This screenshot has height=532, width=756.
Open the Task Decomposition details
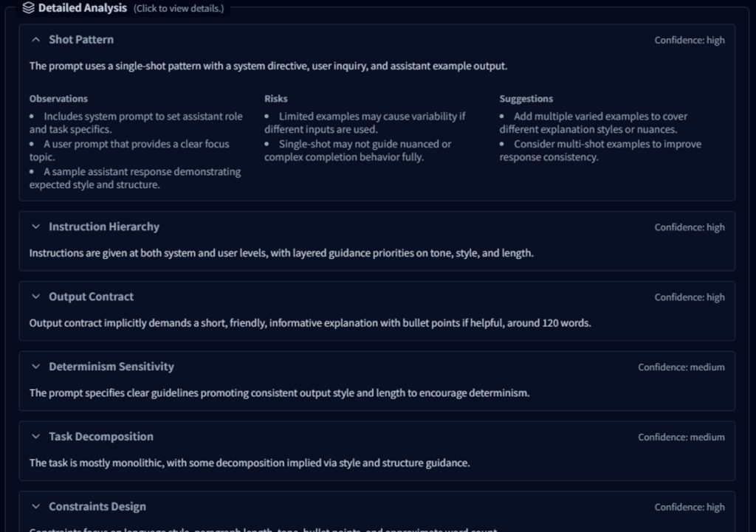click(x=101, y=437)
